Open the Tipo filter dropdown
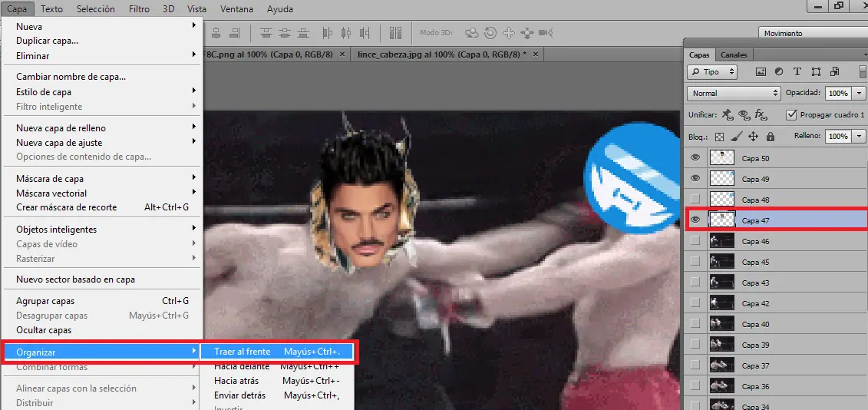 click(712, 71)
